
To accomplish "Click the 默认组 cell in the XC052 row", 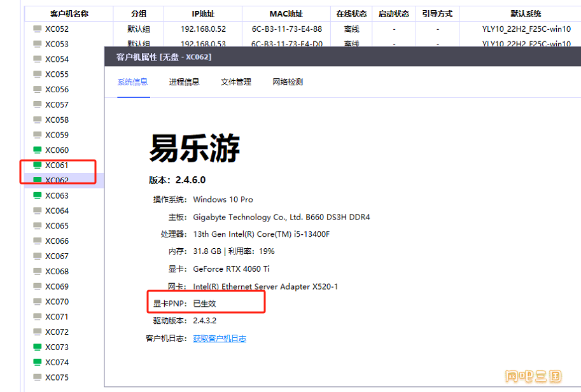I will (139, 29).
